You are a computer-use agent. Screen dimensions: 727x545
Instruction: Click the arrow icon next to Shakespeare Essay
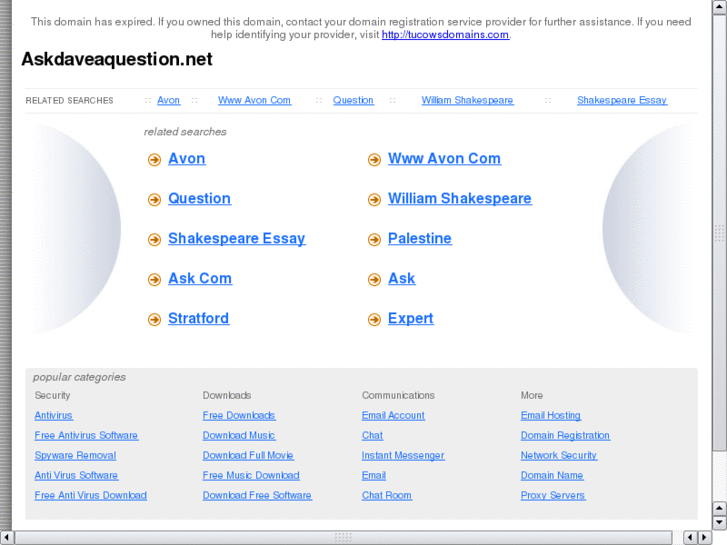[154, 240]
